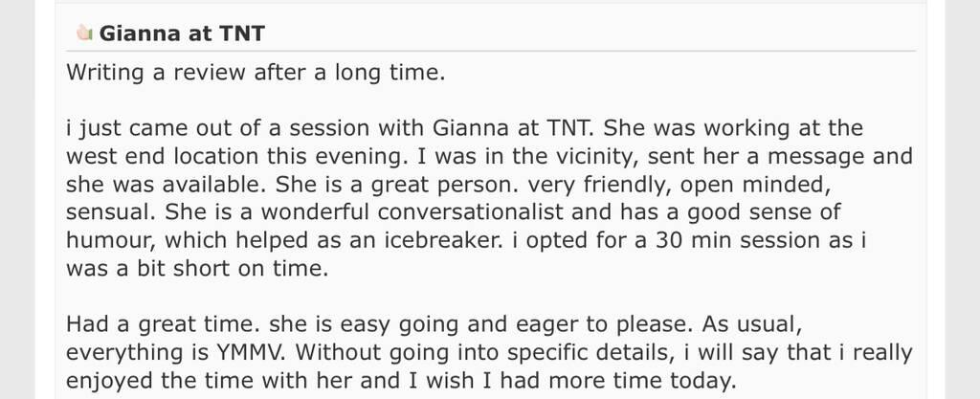The image size is (980, 399).
Task: Click the "Gianna at TNT" post title
Action: tap(183, 34)
